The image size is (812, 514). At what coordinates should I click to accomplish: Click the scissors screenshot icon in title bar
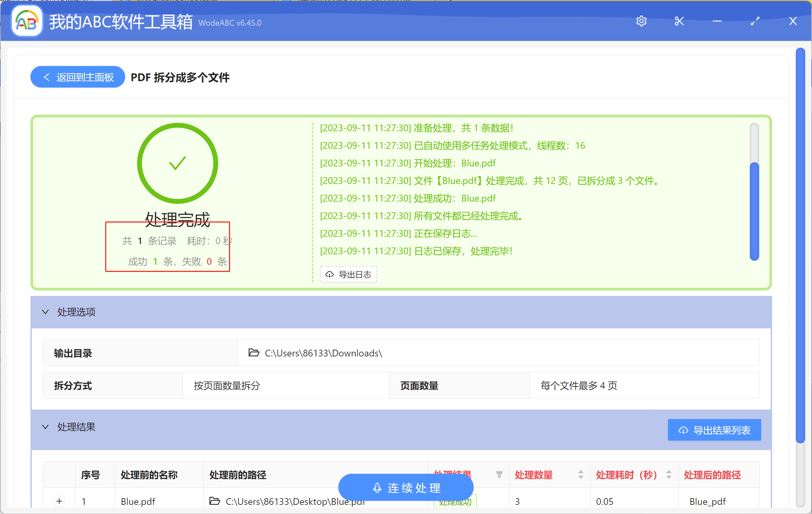[679, 21]
